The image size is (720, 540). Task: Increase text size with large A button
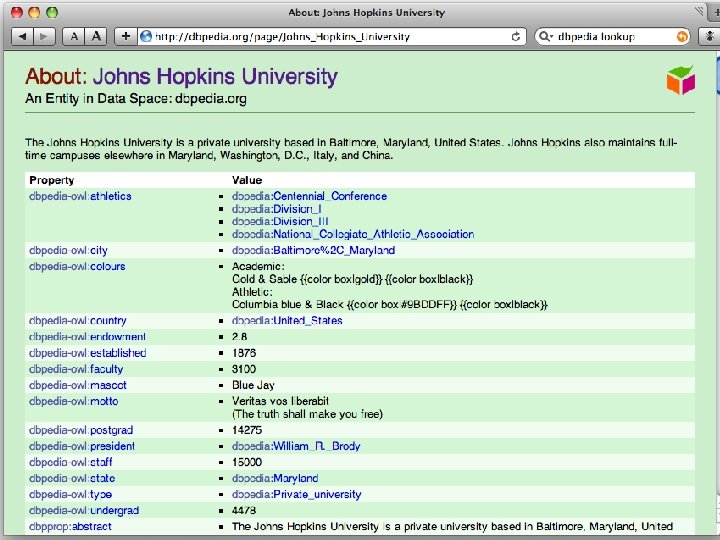pyautogui.click(x=96, y=35)
